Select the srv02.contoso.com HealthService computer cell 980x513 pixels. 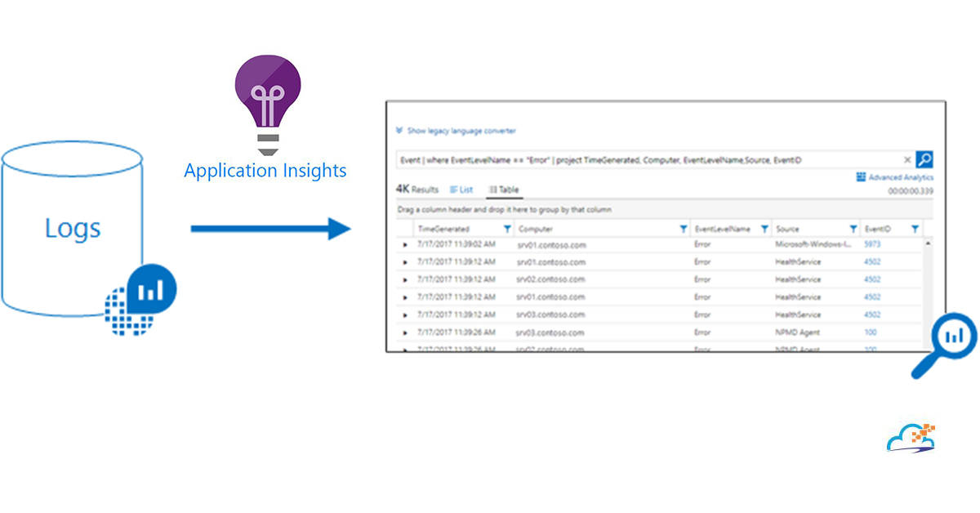click(551, 279)
